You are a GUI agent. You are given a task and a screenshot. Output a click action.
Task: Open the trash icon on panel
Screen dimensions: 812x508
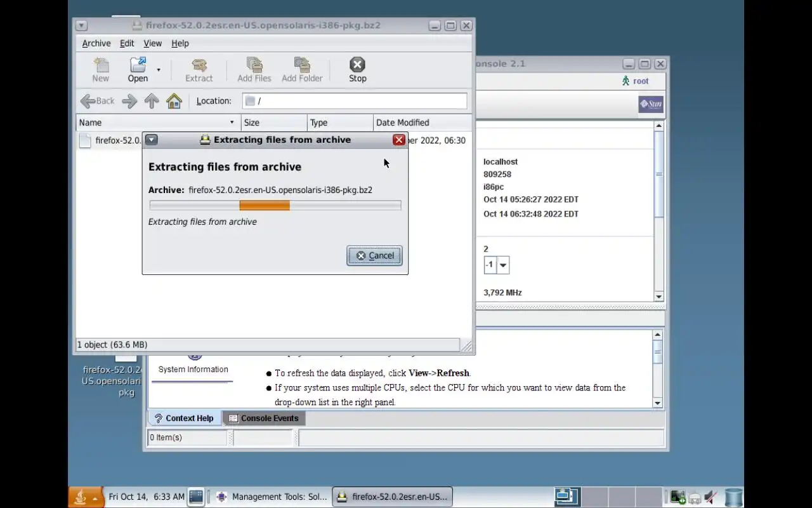[x=734, y=497]
